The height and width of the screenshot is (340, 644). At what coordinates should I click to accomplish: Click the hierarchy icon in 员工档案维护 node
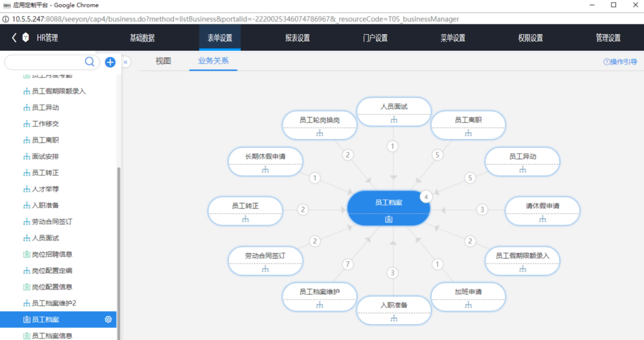320,305
